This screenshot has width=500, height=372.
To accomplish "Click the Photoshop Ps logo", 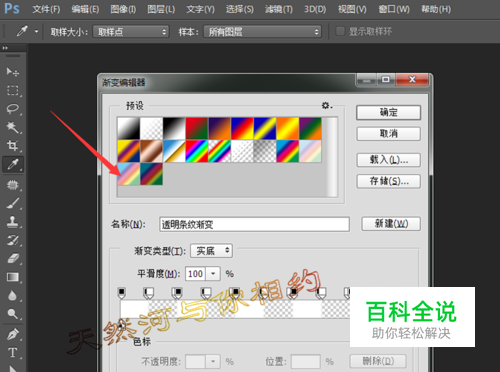I will point(12,8).
